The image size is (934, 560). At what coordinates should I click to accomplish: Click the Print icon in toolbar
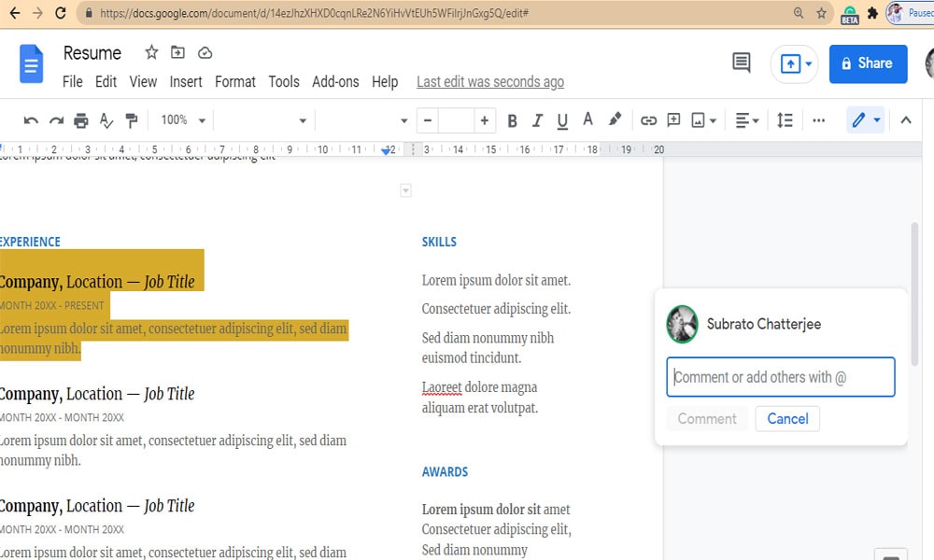[81, 120]
